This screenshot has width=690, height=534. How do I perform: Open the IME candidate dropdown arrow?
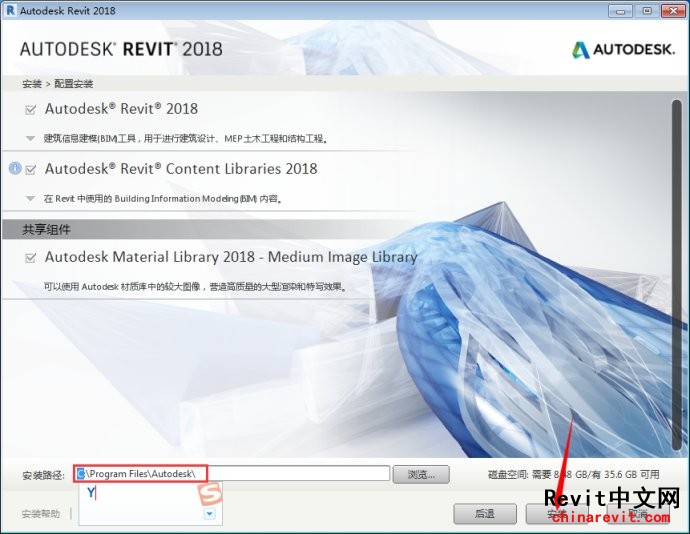tap(209, 514)
